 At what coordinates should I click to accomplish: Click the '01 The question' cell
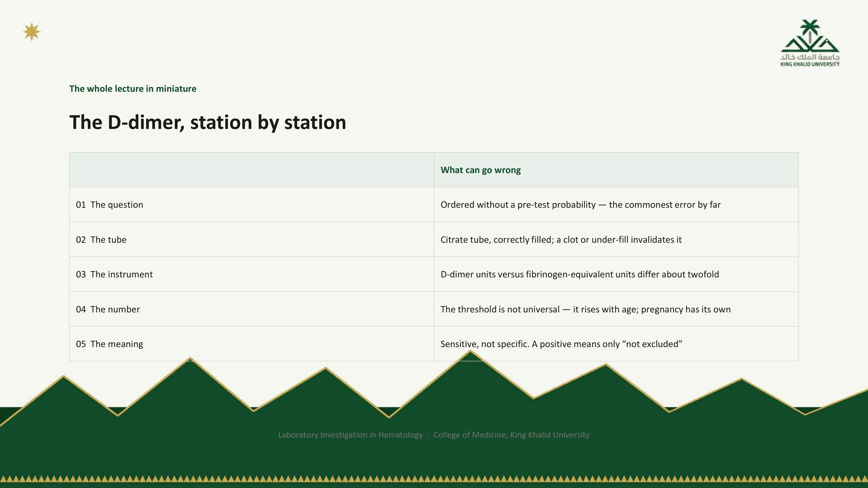(252, 204)
